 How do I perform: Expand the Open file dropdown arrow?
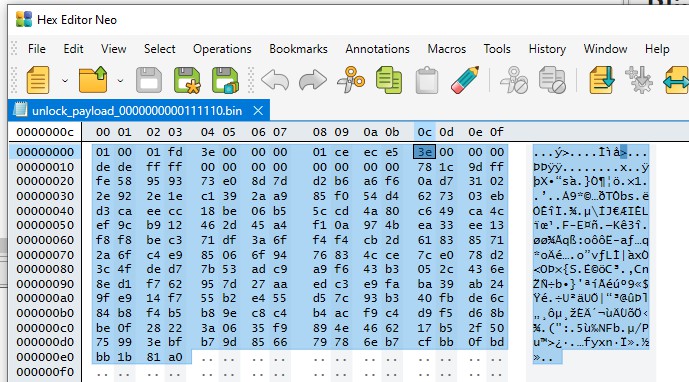(120, 80)
